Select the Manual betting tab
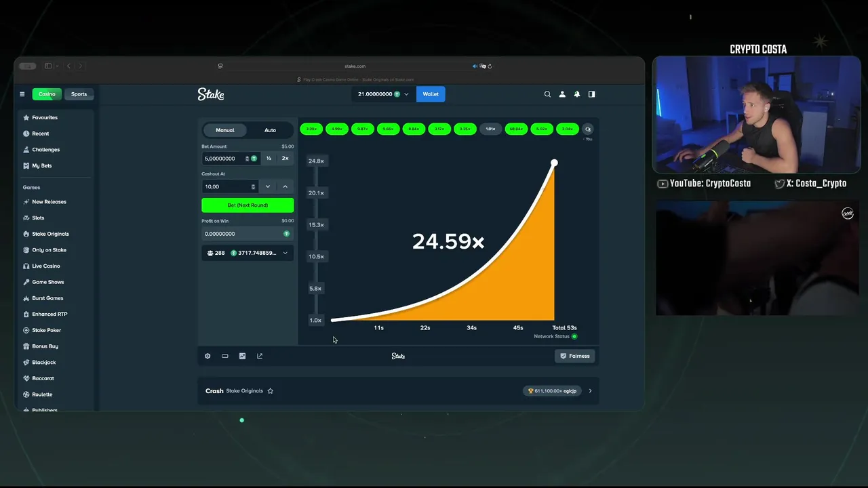868x488 pixels. 225,130
